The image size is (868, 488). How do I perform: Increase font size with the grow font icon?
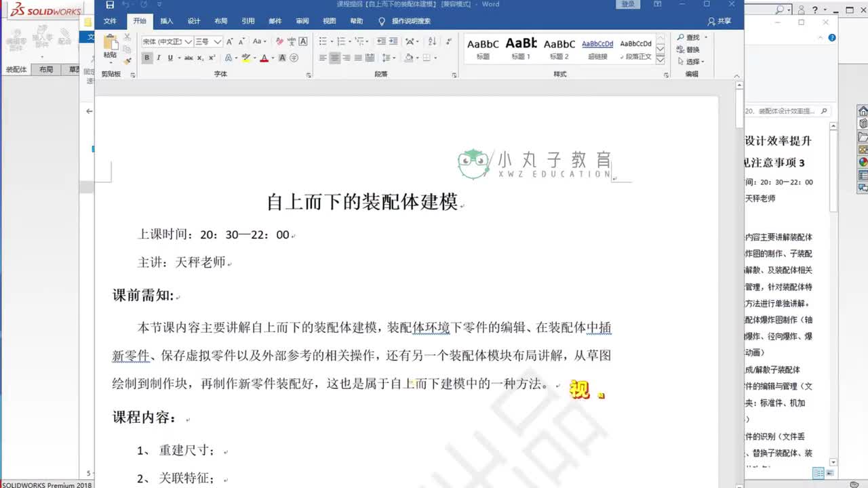[230, 41]
